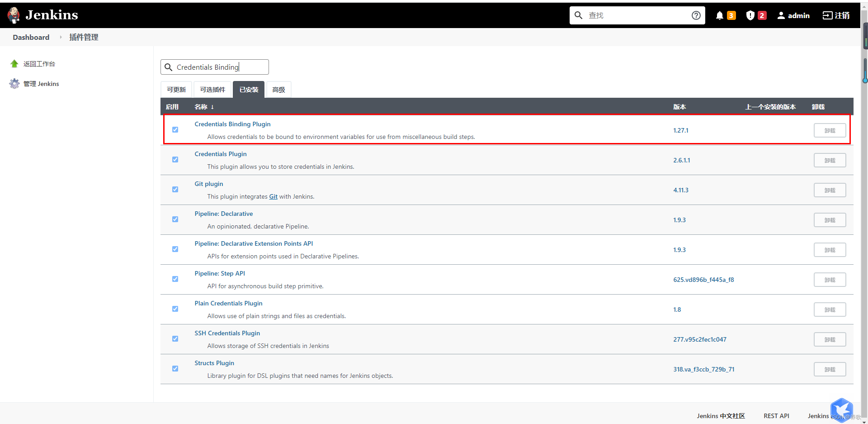Click version 2.6.1.1 link
This screenshot has height=424, width=868.
[682, 160]
